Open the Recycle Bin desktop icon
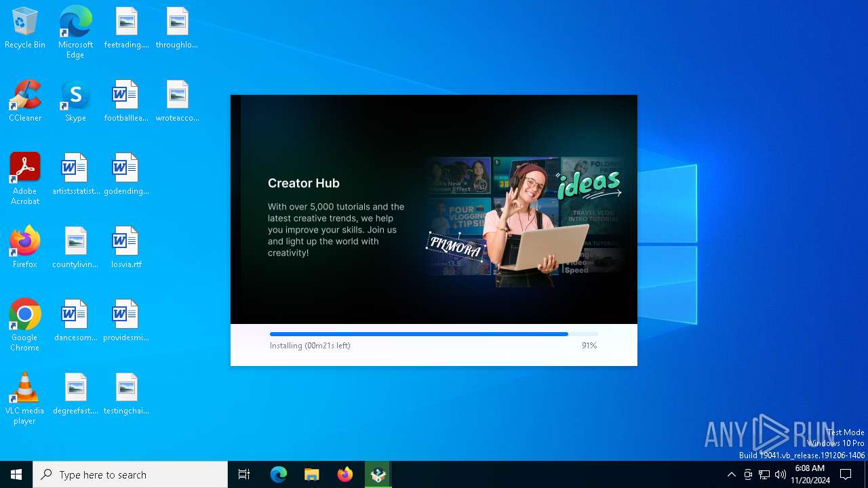This screenshot has height=488, width=868. coord(25,28)
